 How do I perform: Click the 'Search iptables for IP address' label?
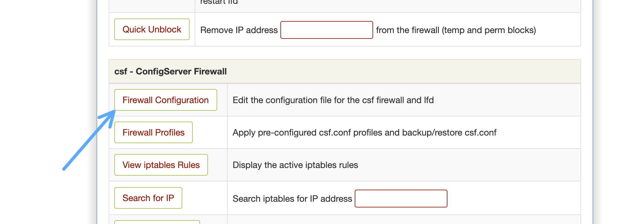pyautogui.click(x=292, y=199)
